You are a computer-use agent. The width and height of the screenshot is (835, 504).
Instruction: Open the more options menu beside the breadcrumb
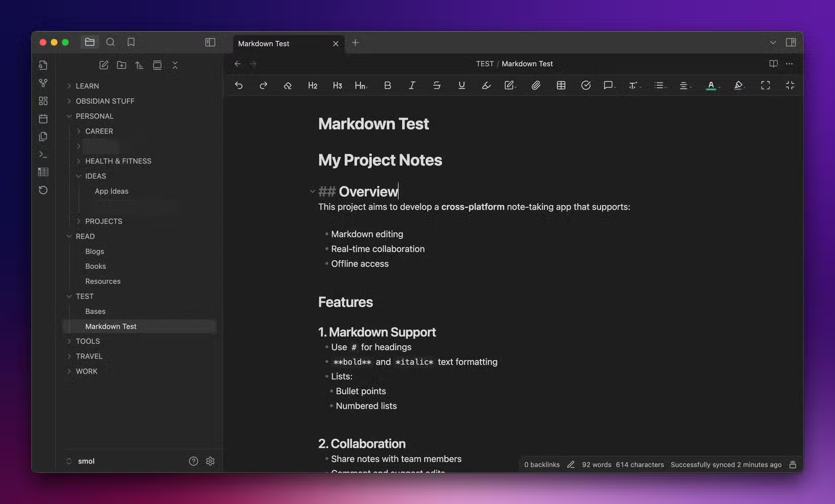[789, 63]
